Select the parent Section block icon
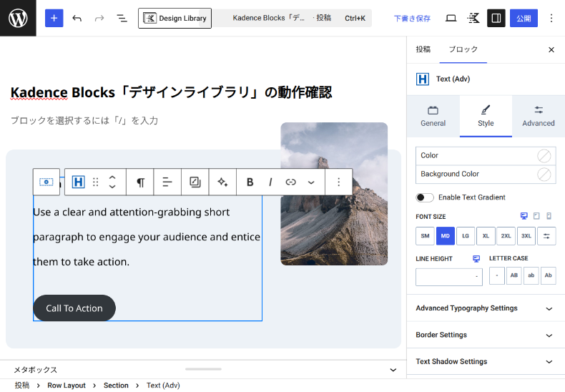The image size is (565, 392). pos(46,182)
